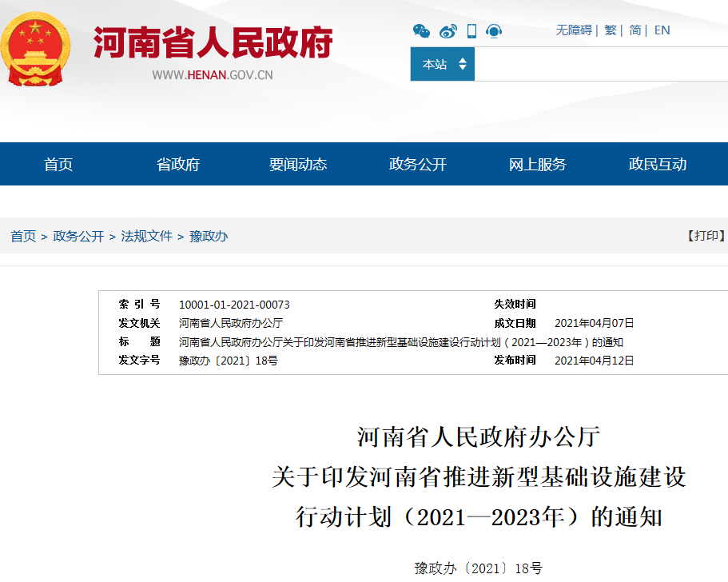
Task: Click the 失效时间 label
Action: click(515, 305)
